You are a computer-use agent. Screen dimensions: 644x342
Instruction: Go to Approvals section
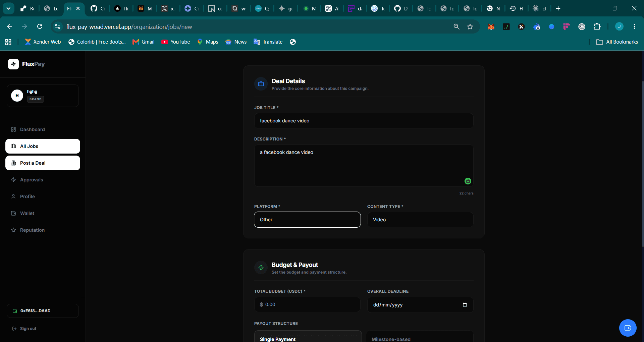click(x=43, y=180)
